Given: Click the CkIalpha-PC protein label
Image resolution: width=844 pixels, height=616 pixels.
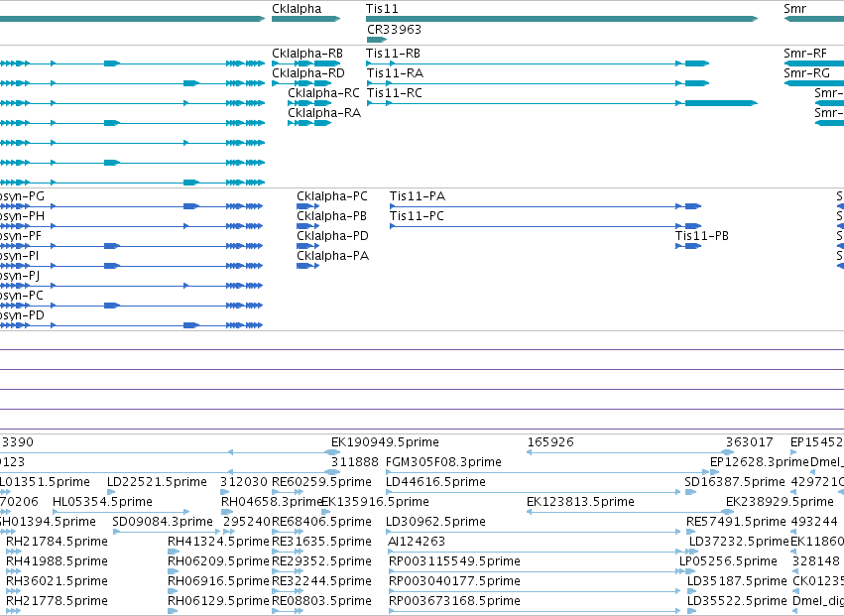Looking at the screenshot, I should click(x=332, y=196).
